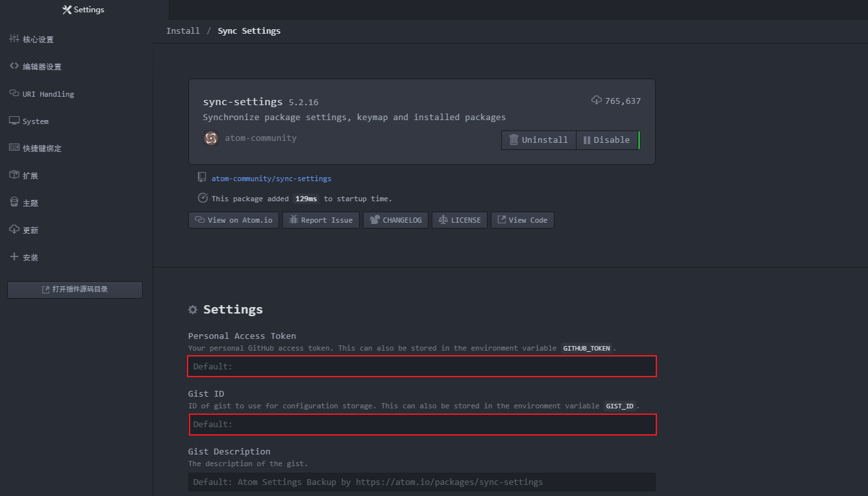This screenshot has height=496, width=868.
Task: Click the tools icon in Settings tab
Action: coord(67,10)
